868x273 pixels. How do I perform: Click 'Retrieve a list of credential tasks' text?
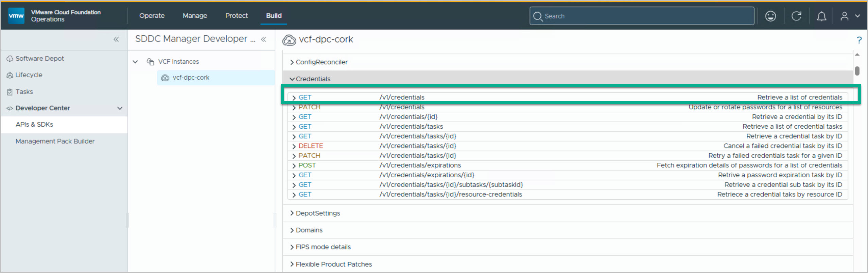click(792, 126)
